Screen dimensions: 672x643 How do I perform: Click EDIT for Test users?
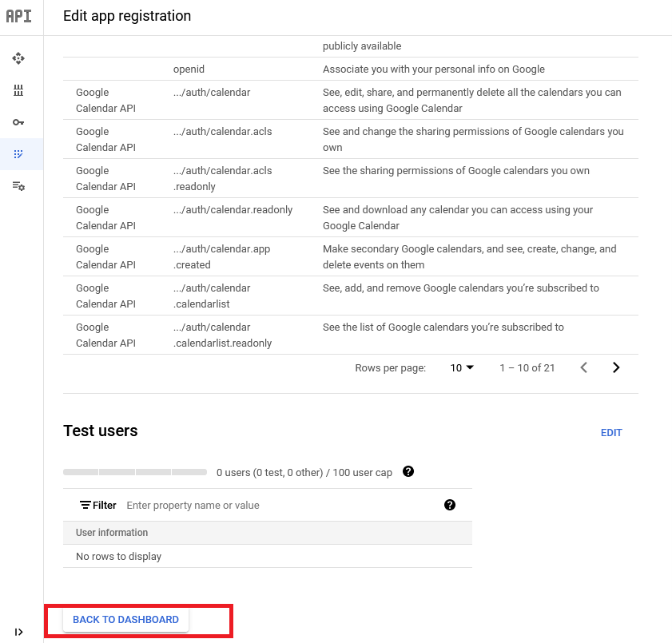tap(611, 433)
